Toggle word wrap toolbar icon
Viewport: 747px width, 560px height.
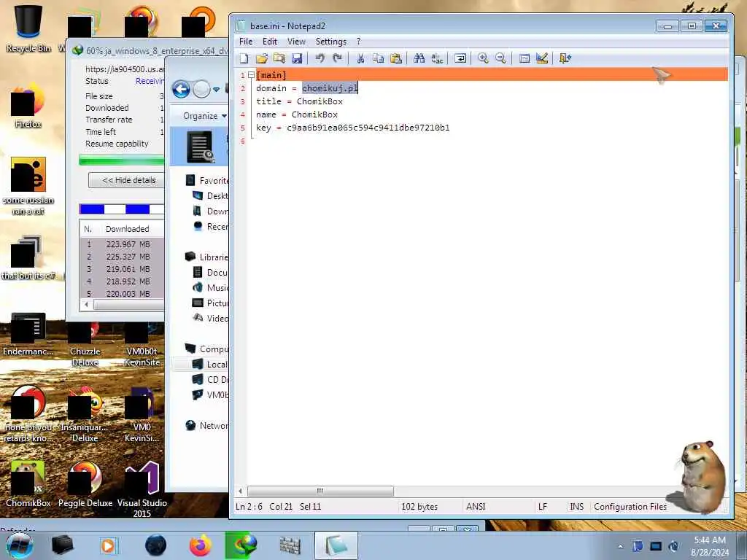(x=460, y=58)
